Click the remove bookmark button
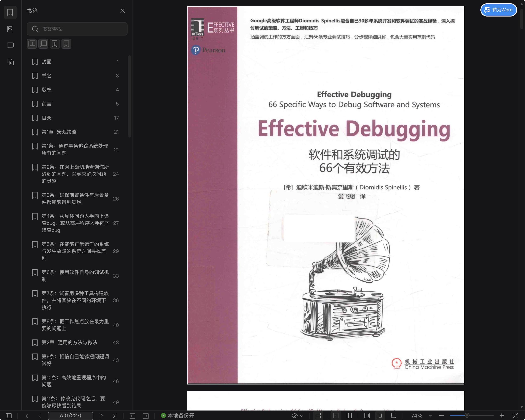The width and height of the screenshot is (525, 420). coord(66,44)
